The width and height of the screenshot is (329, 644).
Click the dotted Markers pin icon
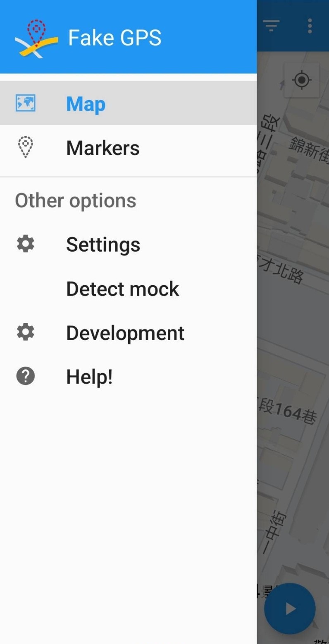click(x=26, y=147)
